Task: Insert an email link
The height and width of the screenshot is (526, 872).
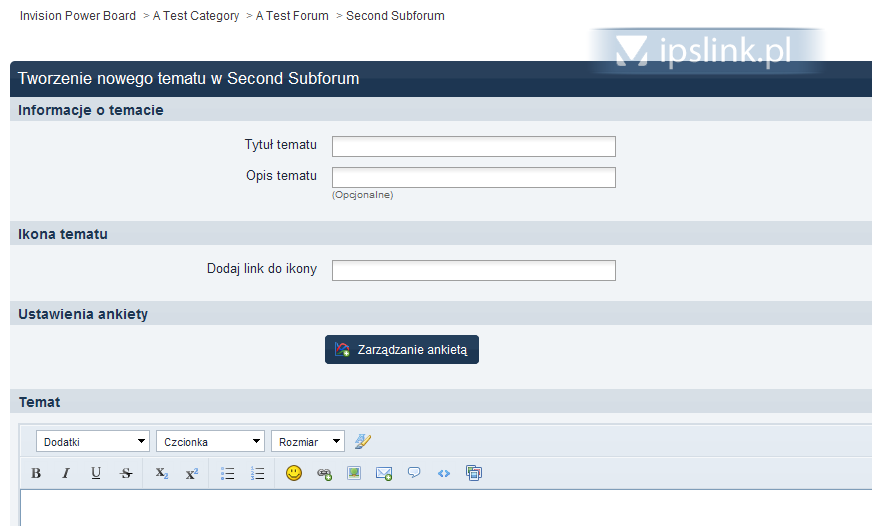Action: click(x=384, y=474)
